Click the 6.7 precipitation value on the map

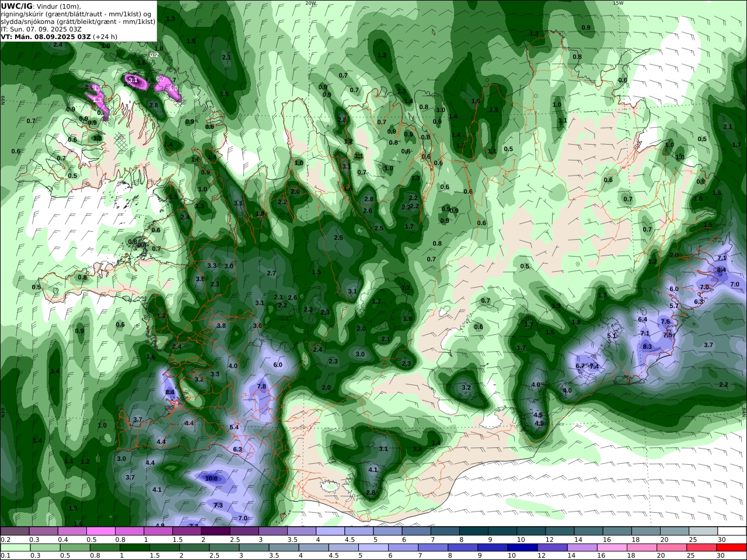click(x=580, y=366)
